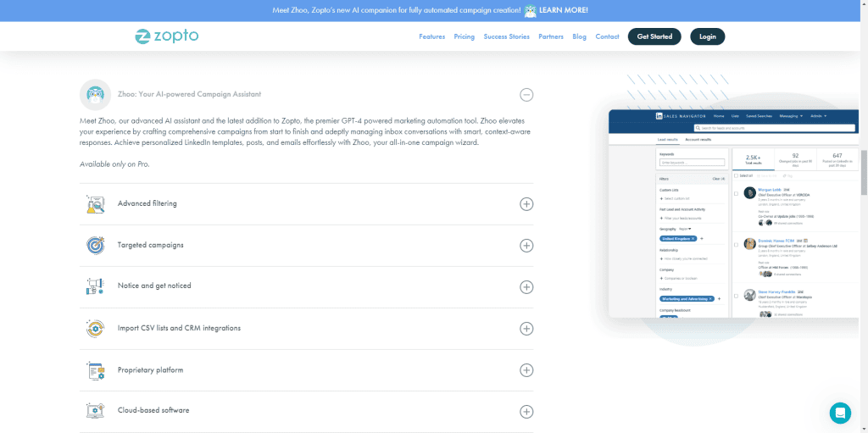Click the Targeted campaigns bullseye icon
868x433 pixels.
[x=95, y=245]
